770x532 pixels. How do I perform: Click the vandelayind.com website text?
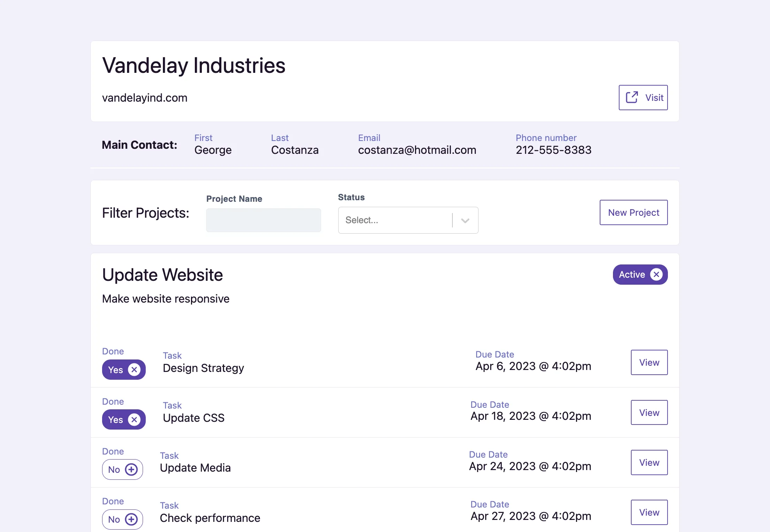coord(145,97)
